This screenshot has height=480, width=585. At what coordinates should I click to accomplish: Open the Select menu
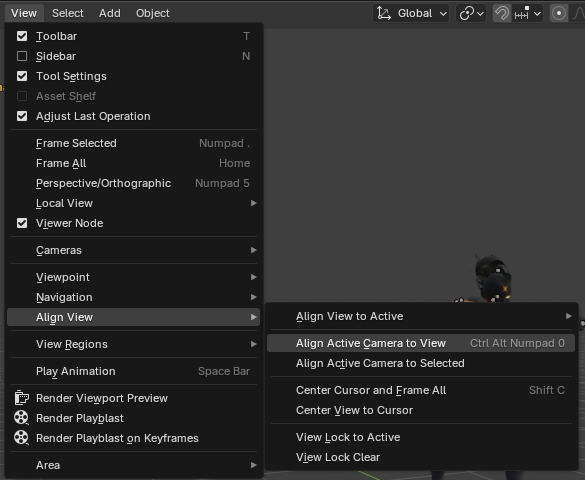[x=68, y=13]
